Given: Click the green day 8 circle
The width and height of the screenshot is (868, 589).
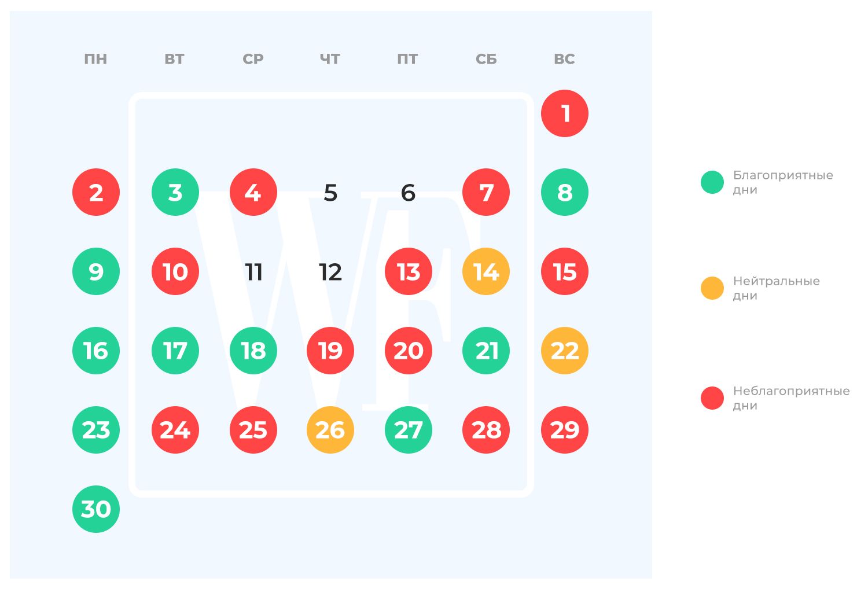Looking at the screenshot, I should (x=565, y=192).
